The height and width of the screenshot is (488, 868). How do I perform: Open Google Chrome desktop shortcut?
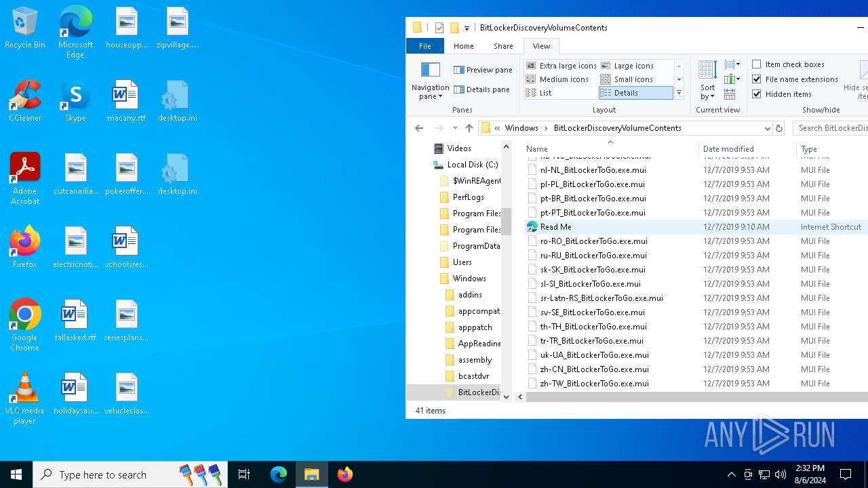tap(25, 325)
